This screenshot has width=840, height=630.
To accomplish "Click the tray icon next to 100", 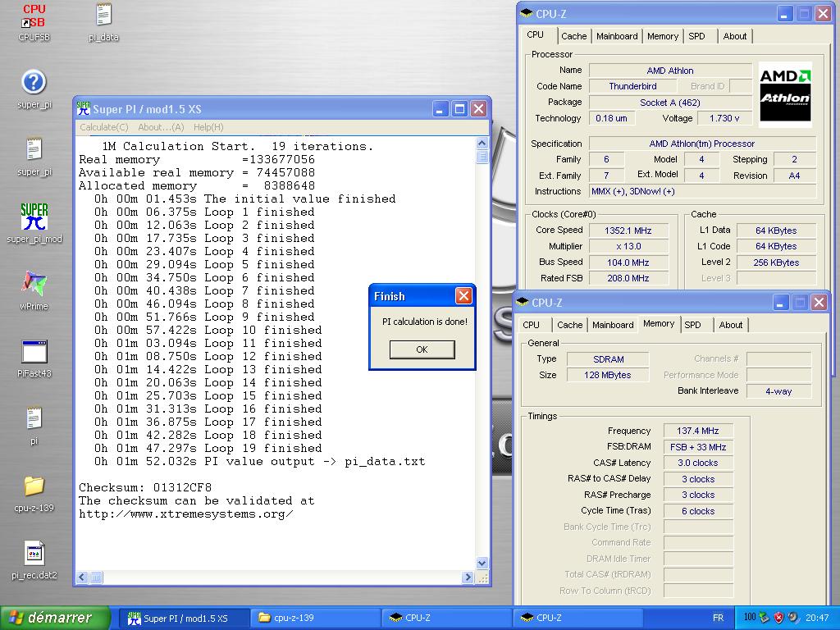I will (765, 618).
